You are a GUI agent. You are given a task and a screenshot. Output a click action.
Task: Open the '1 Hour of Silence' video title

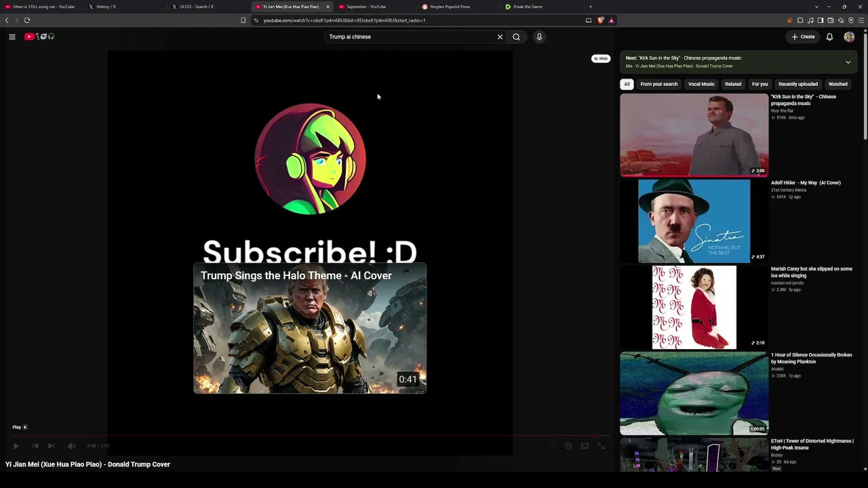[x=811, y=358]
